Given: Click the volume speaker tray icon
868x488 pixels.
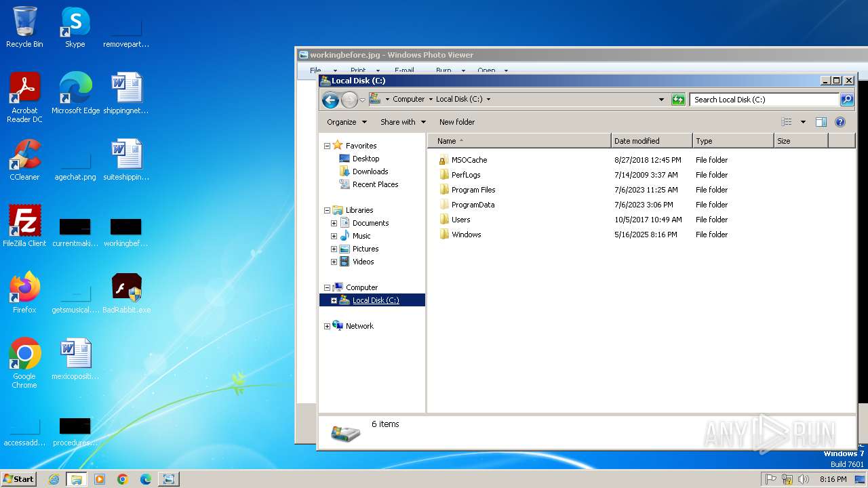Looking at the screenshot, I should [x=804, y=479].
